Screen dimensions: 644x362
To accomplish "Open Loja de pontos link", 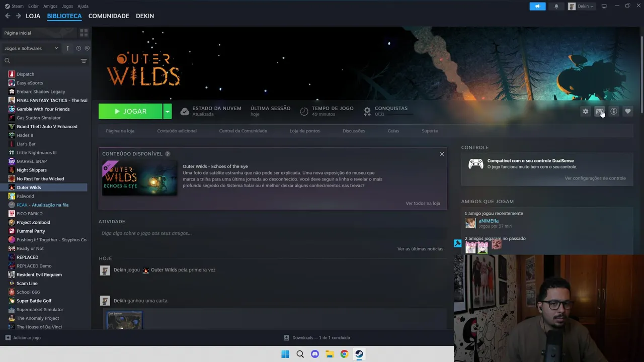I will pyautogui.click(x=305, y=131).
